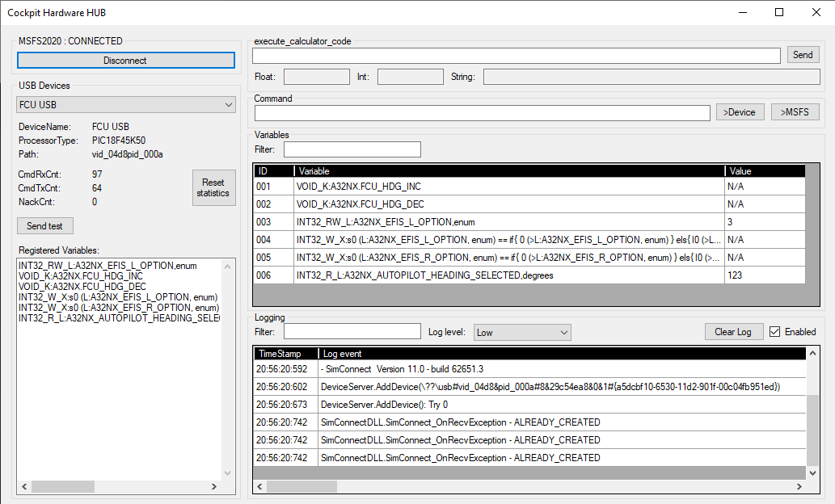Viewport: 835px width, 504px height.
Task: Click the Log event column header
Action: 562,354
